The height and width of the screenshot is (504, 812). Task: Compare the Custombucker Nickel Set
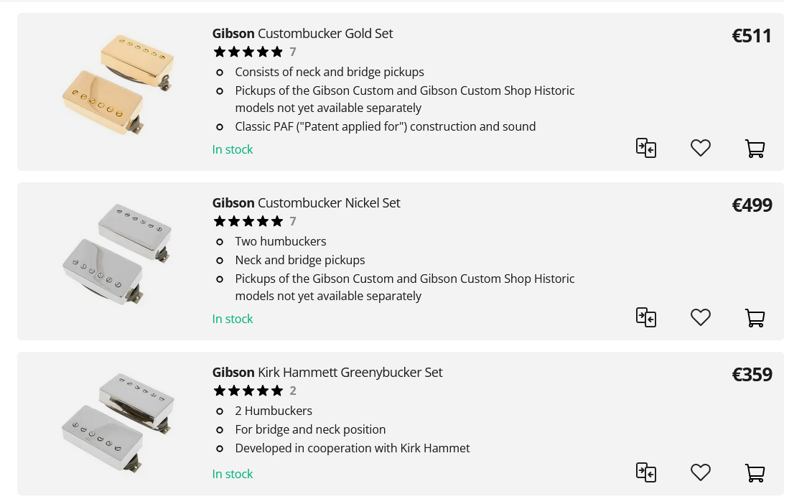(646, 317)
